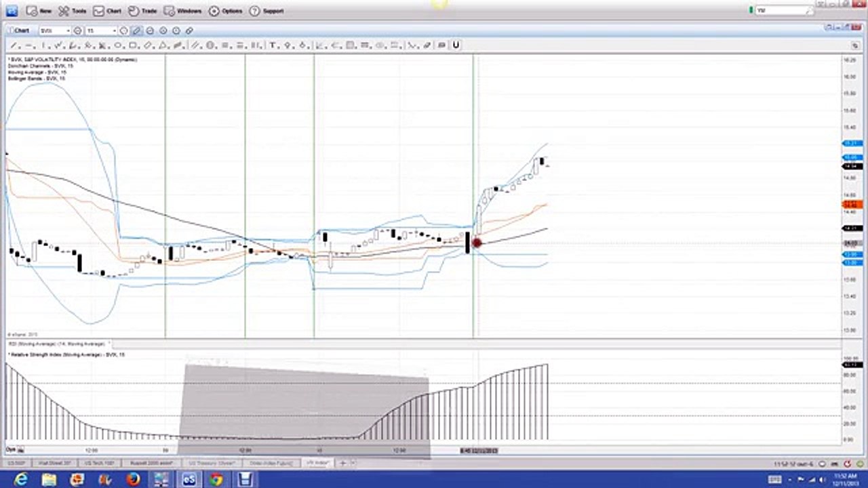Viewport: 868px width, 488px height.
Task: Click the small icon above the price axis
Action: 855,45
